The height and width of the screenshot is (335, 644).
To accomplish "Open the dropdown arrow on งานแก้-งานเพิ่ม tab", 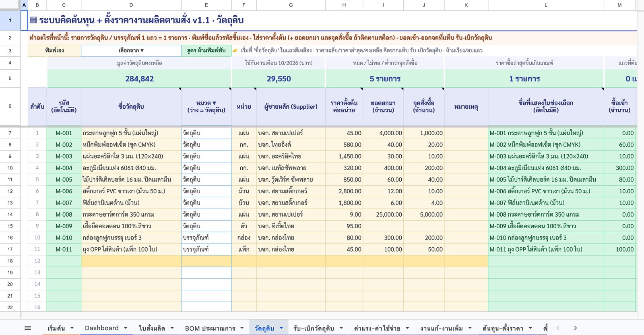I will coord(470,328).
